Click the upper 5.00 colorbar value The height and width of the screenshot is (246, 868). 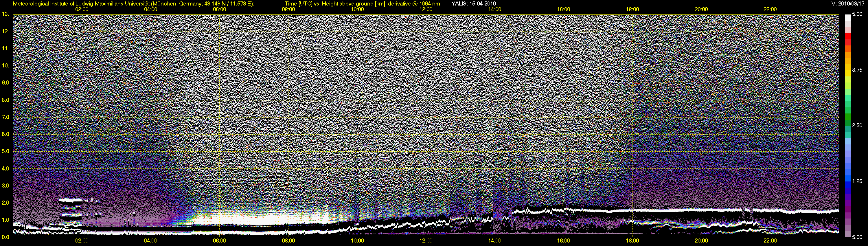pos(857,14)
